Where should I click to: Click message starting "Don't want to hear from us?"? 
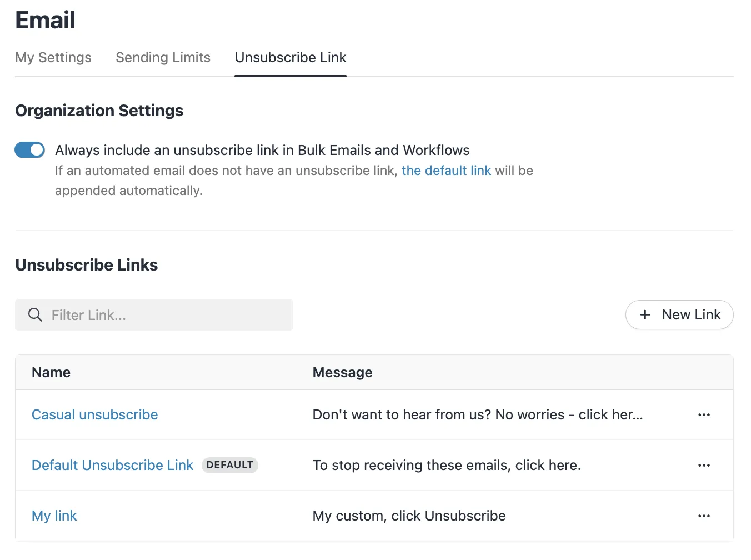(478, 415)
